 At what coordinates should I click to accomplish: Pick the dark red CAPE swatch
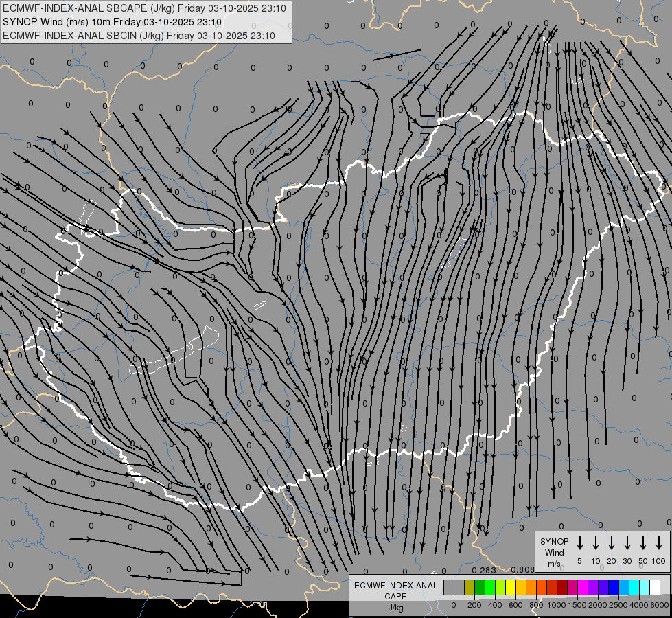(x=562, y=587)
